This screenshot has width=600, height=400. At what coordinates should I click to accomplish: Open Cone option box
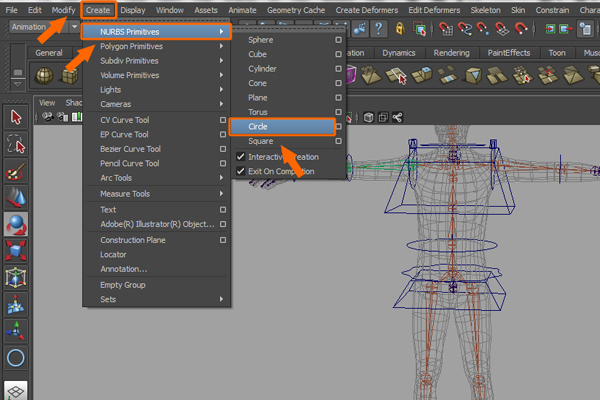[338, 83]
